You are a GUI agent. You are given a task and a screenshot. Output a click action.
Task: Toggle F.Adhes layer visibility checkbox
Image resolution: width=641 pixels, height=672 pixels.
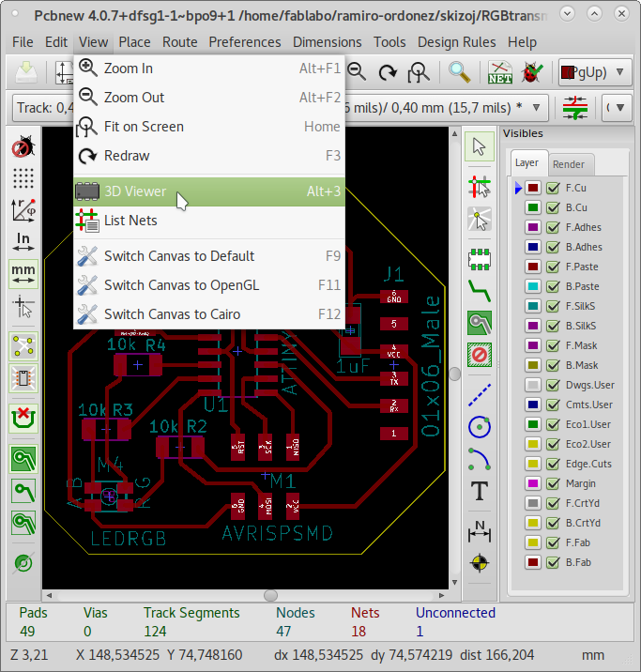coord(553,227)
